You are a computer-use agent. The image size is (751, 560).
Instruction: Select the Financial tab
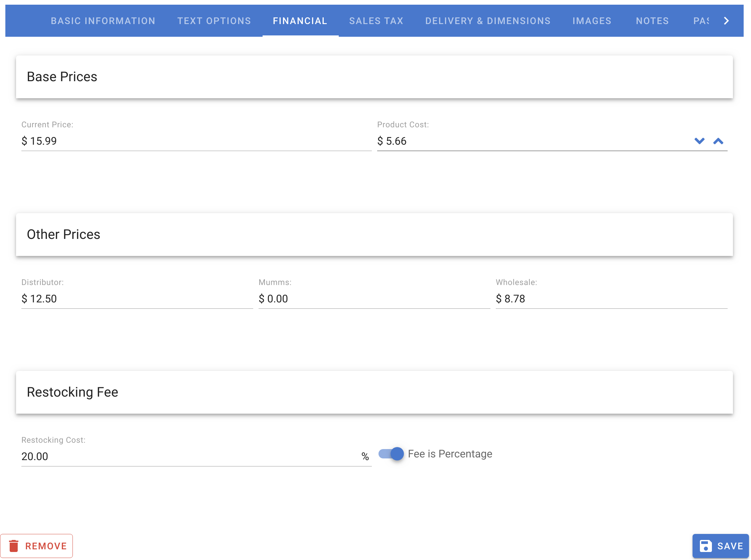(x=300, y=21)
